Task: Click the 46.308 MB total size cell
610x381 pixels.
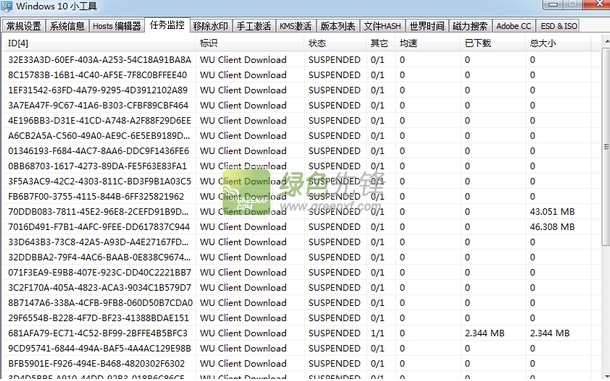Action: coord(552,226)
